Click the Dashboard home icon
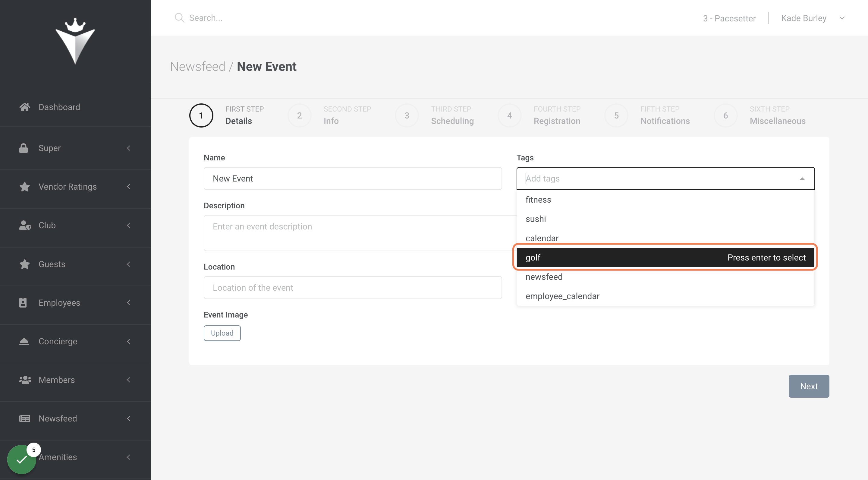Viewport: 868px width, 480px height. [x=25, y=107]
